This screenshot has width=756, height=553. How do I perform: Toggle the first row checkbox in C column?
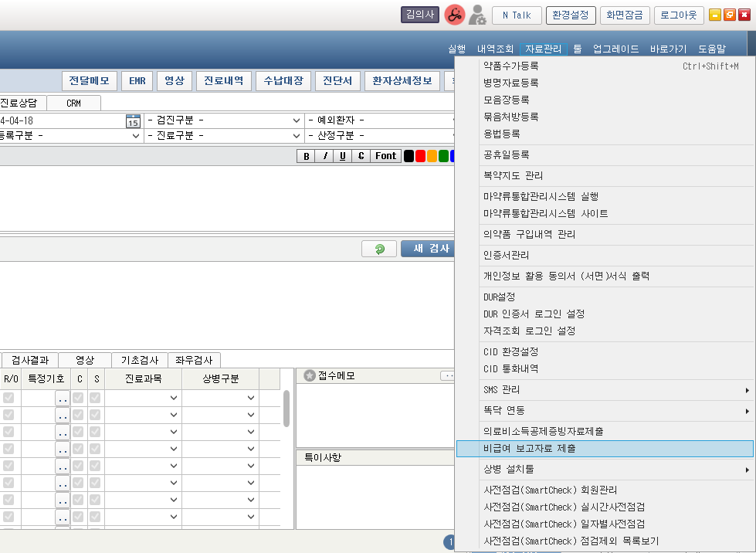click(78, 398)
